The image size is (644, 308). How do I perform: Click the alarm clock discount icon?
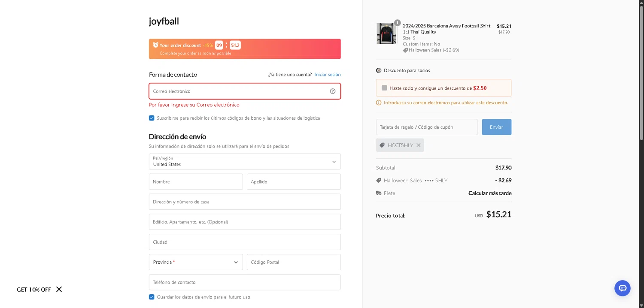pos(155,45)
